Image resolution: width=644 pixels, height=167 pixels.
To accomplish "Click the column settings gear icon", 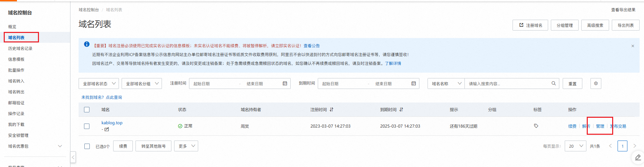I will [x=596, y=83].
